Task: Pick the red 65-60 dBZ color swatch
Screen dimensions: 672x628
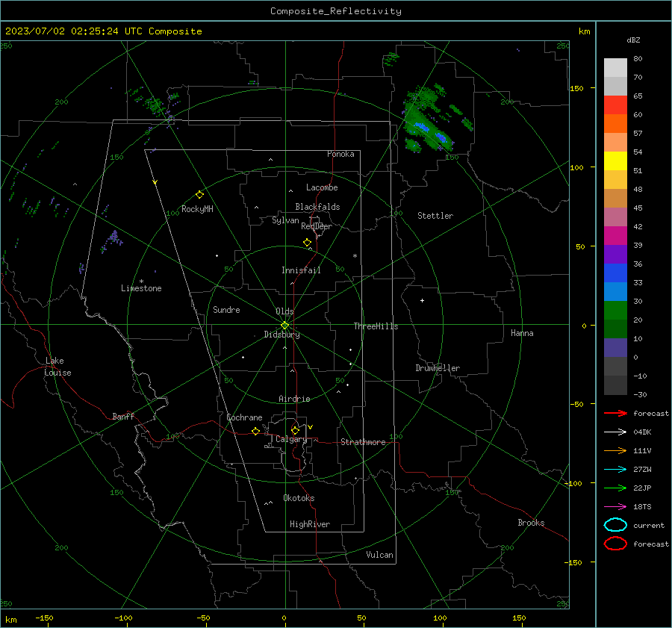Action: [x=615, y=105]
